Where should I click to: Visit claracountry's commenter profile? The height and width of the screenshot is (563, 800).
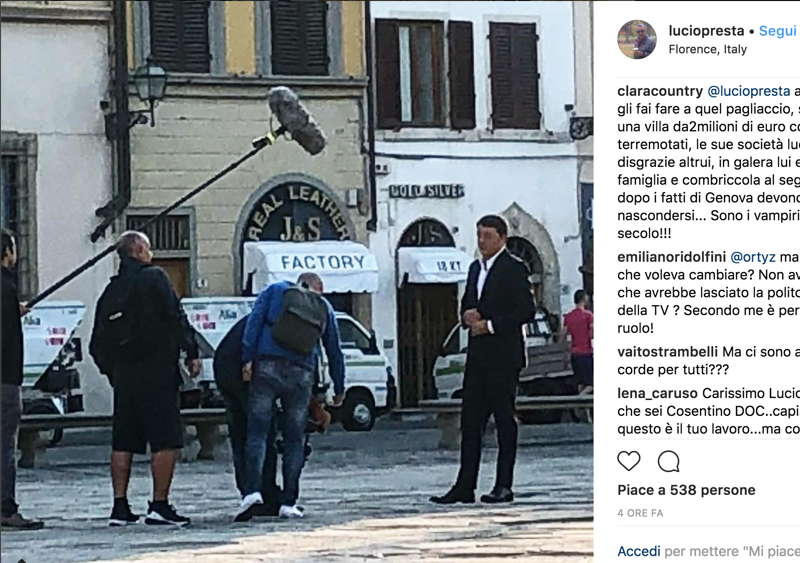pos(660,91)
